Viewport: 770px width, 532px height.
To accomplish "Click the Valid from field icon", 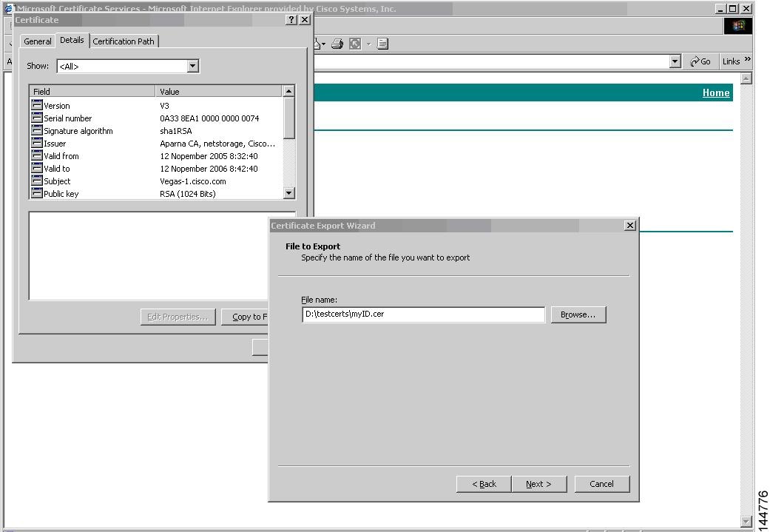I will [37, 155].
